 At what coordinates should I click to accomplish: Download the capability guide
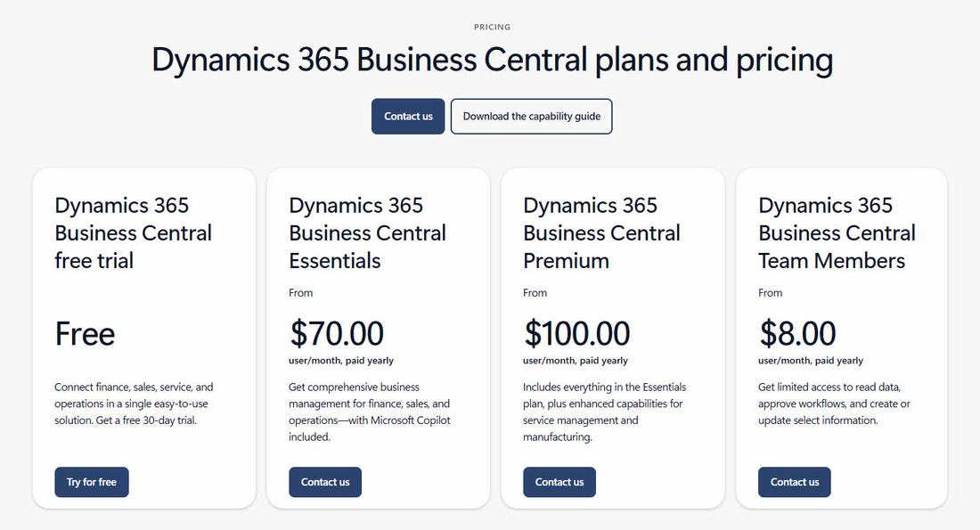531,117
